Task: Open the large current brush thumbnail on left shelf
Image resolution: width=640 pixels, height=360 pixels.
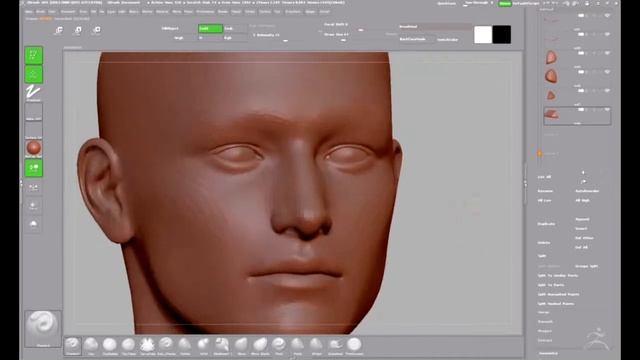Action: [43, 329]
